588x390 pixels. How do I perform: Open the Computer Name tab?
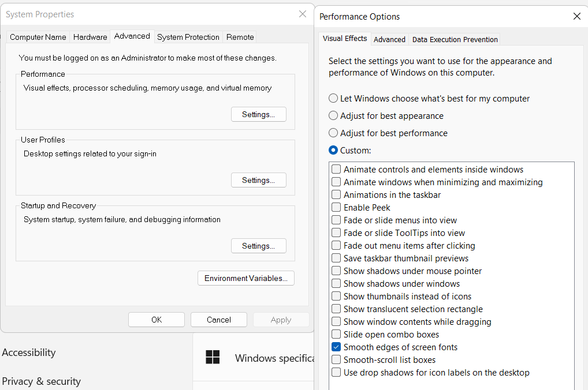click(x=38, y=37)
